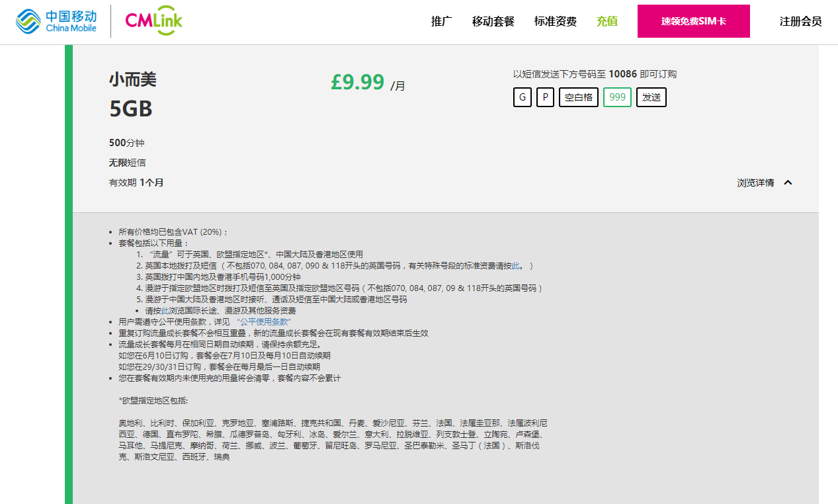The width and height of the screenshot is (838, 504).
Task: Click the 500分钟 text
Action: click(x=126, y=143)
